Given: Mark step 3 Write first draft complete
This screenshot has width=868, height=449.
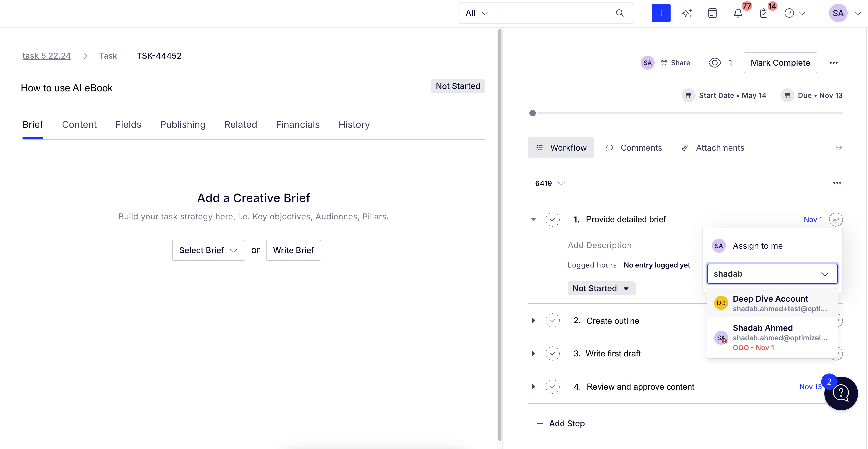Looking at the screenshot, I should click(x=553, y=354).
